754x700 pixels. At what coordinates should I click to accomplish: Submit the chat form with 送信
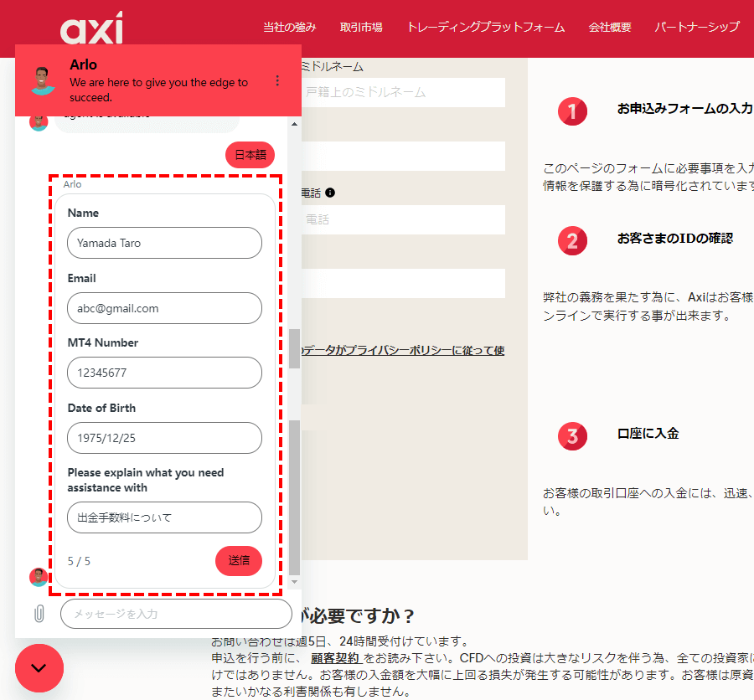239,560
